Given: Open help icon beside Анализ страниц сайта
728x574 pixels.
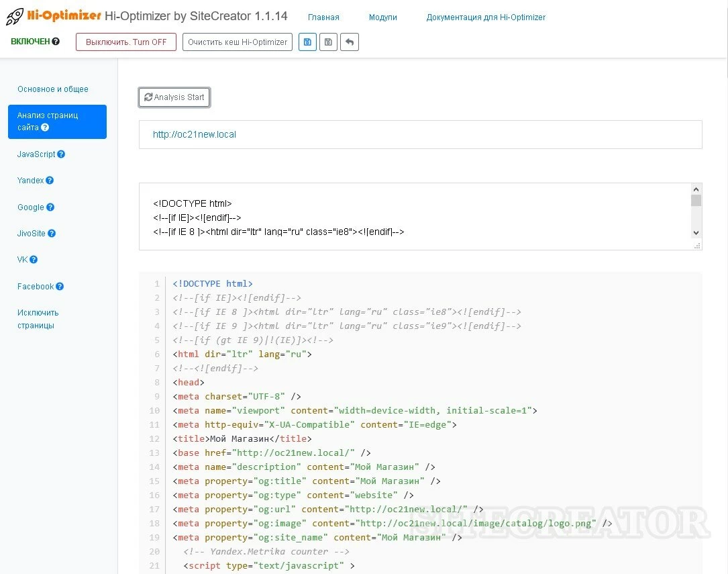Looking at the screenshot, I should point(45,128).
